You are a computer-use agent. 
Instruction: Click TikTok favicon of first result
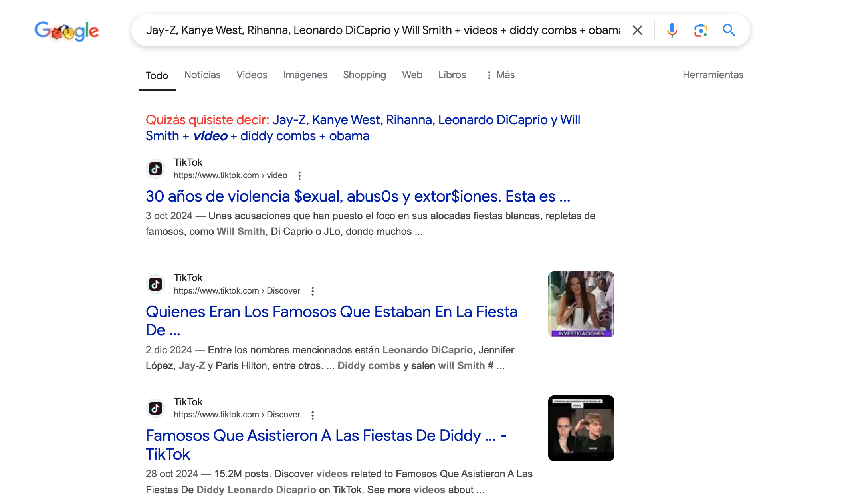(x=155, y=169)
